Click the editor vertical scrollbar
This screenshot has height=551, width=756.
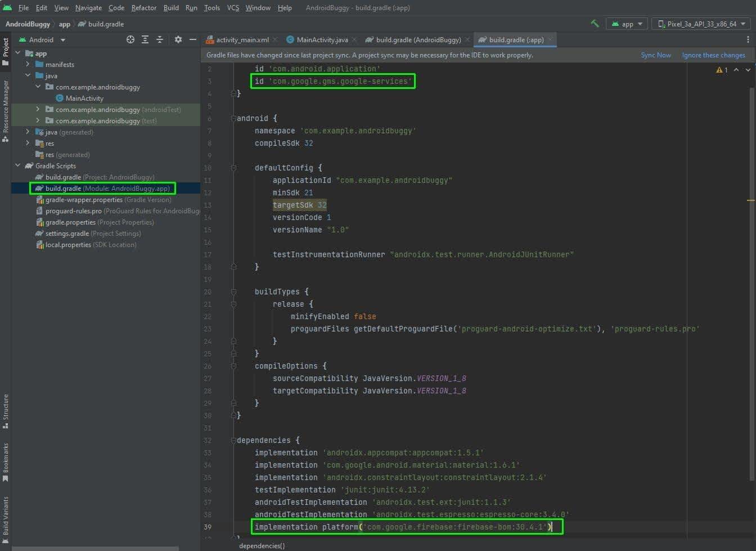[751, 281]
